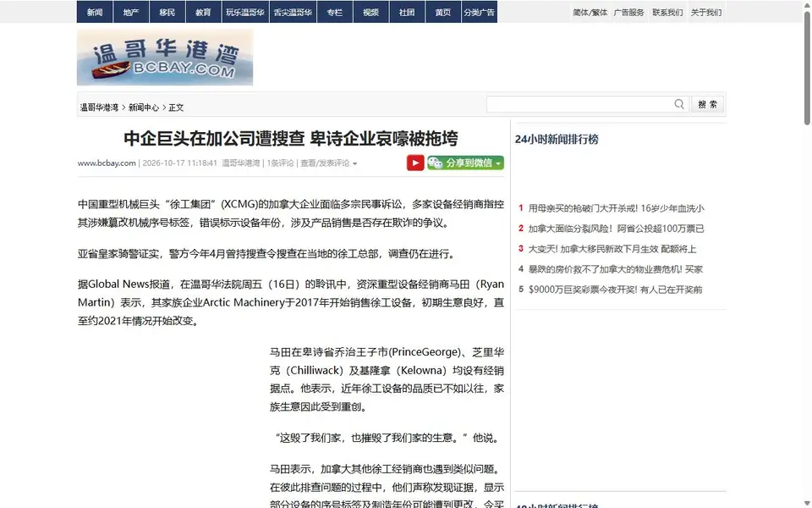This screenshot has height=508, width=812.
Task: Expand the 查看/发表评论 dropdown arrow
Action: (x=354, y=163)
